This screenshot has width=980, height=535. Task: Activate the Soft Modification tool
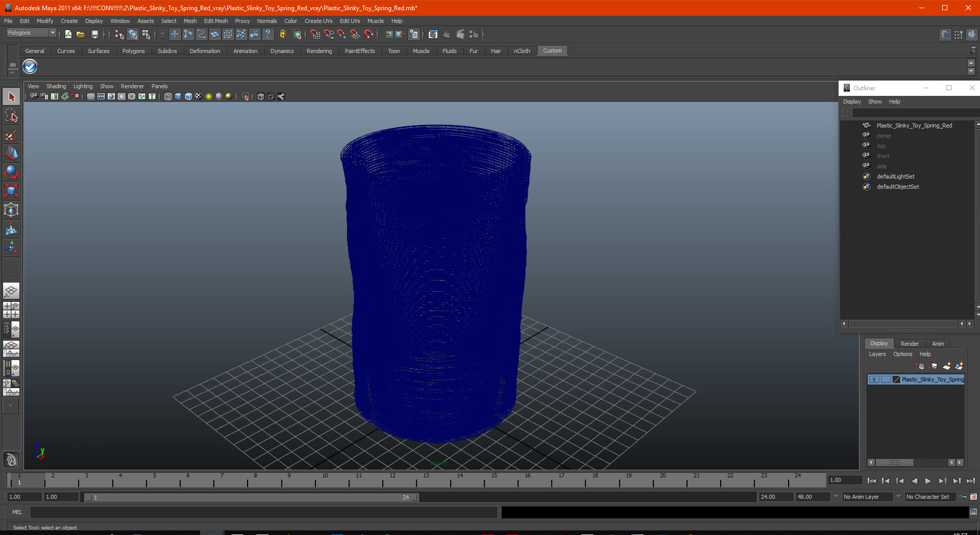[11, 229]
